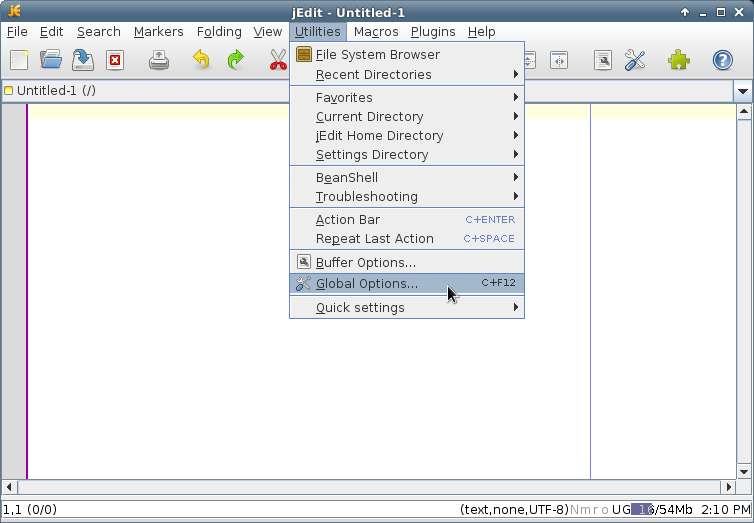Screen dimensions: 754x523
Task: Click the memory usage bar showing 16/54Mb
Action: click(662, 510)
